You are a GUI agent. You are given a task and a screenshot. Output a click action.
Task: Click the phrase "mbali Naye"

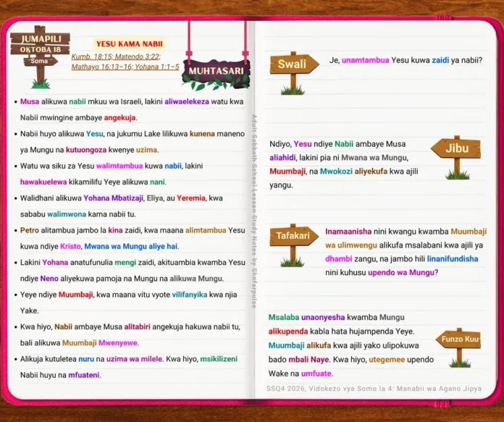(x=308, y=359)
